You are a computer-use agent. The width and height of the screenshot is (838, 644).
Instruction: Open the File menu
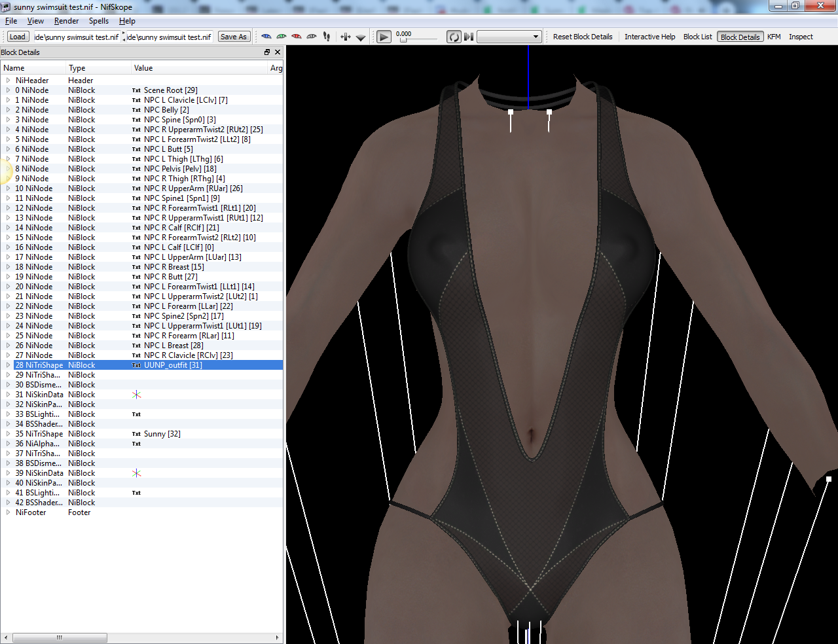click(x=11, y=21)
